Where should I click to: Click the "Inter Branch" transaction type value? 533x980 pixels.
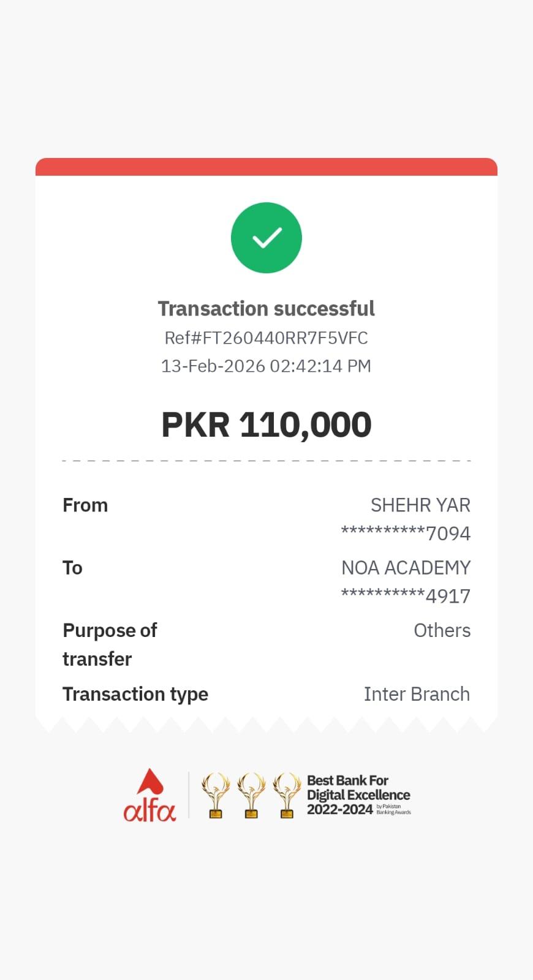pos(417,694)
